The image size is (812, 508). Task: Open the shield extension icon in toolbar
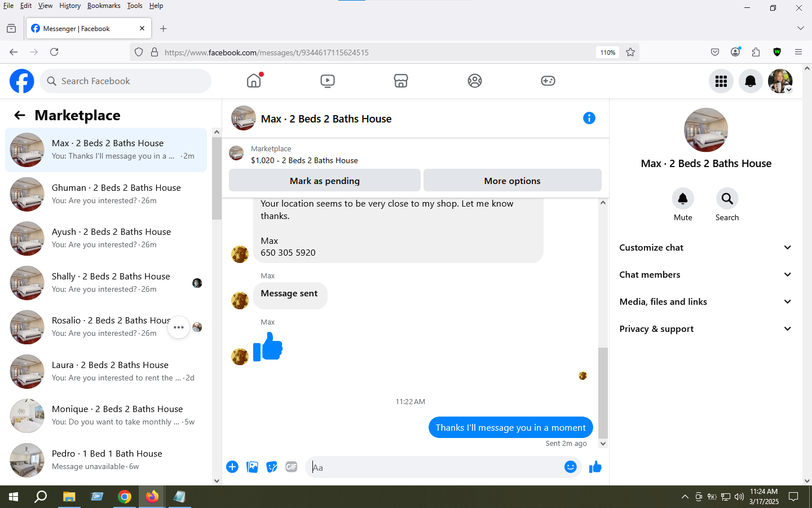pyautogui.click(x=777, y=52)
